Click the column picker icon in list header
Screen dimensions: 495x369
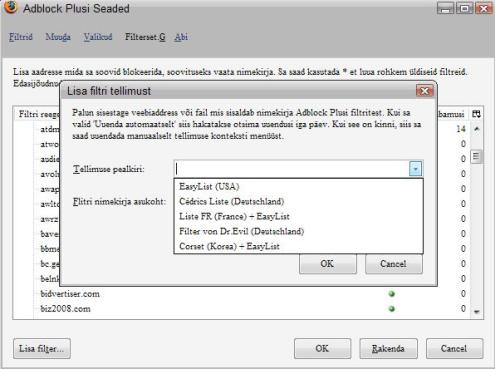coord(476,114)
